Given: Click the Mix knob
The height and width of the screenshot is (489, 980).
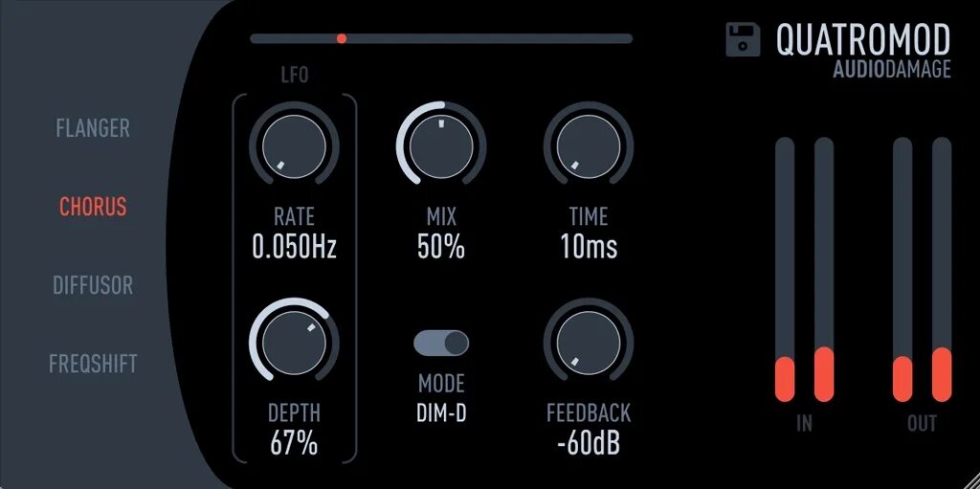Looking at the screenshot, I should click(x=441, y=146).
